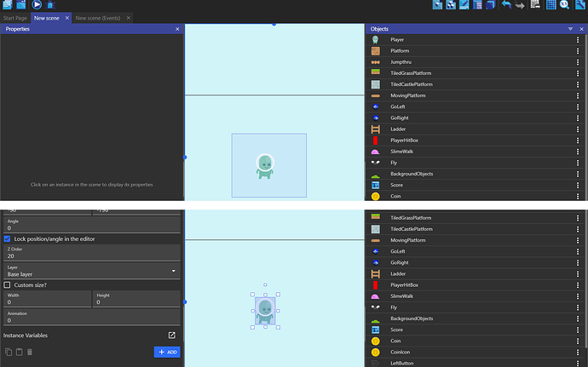Copy instance variables icon
Image resolution: width=588 pixels, height=367 pixels.
[x=9, y=352]
